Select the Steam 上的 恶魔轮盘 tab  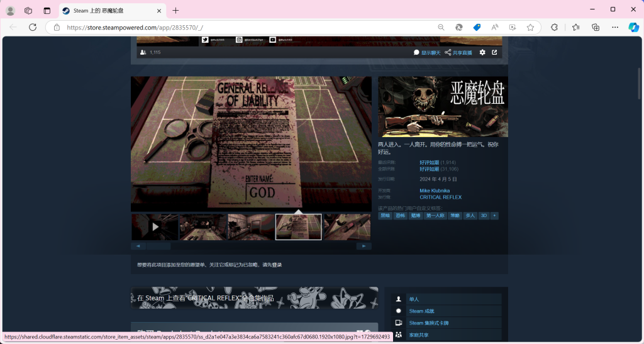click(x=112, y=11)
